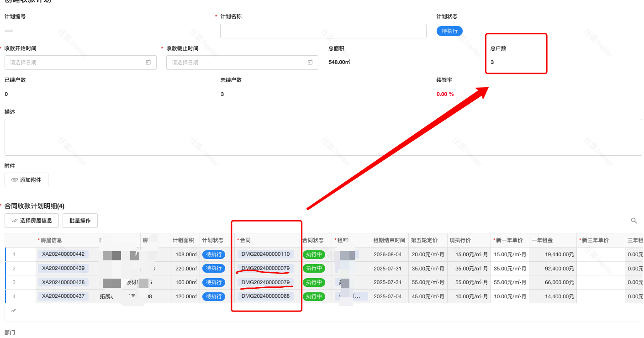Click paperclip 添加附件 button
644x338 pixels.
[x=26, y=180]
